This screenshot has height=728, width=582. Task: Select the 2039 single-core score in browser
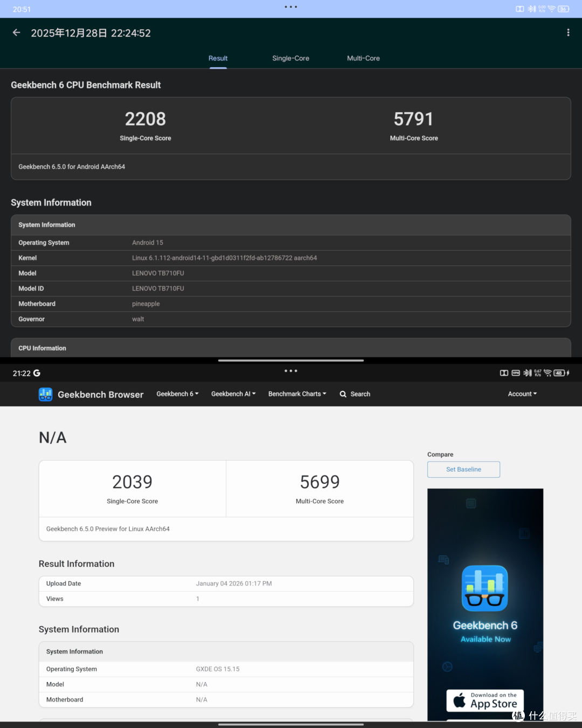tap(132, 482)
